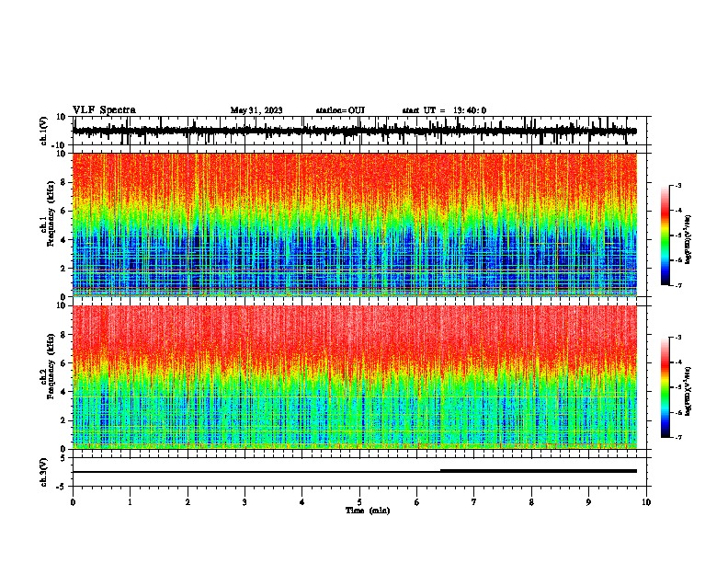Click the ch.3 trace step near 6.4 minutes

440,471
